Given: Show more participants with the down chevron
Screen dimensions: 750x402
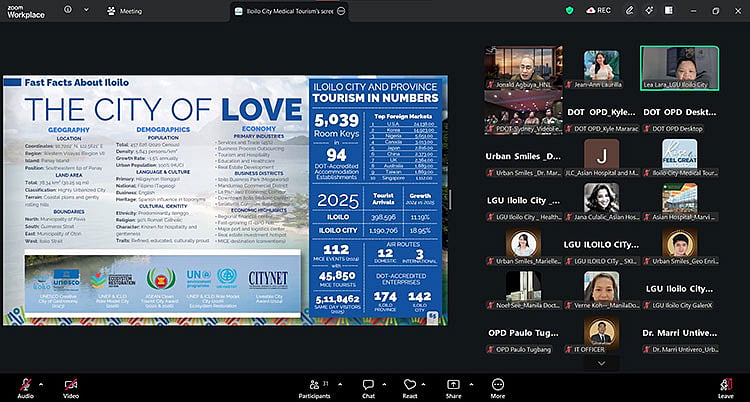Looking at the screenshot, I should click(x=601, y=363).
